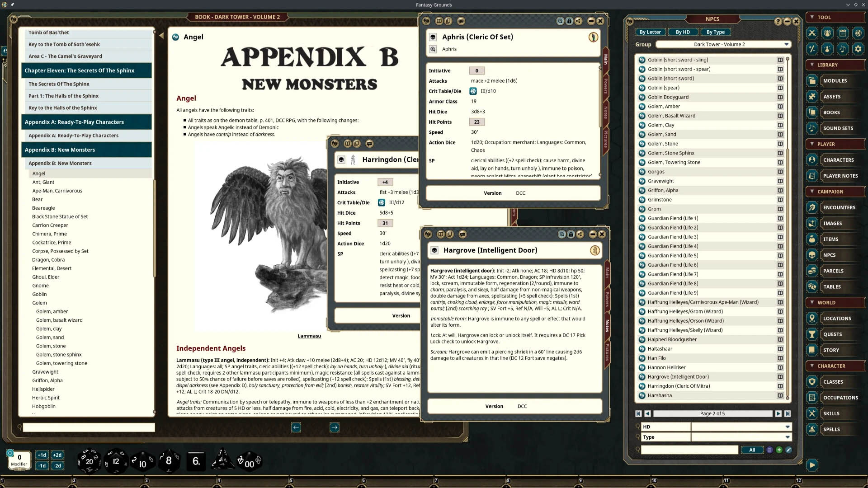
Task: Open the NPCS library icon in sidebar
Action: 812,255
